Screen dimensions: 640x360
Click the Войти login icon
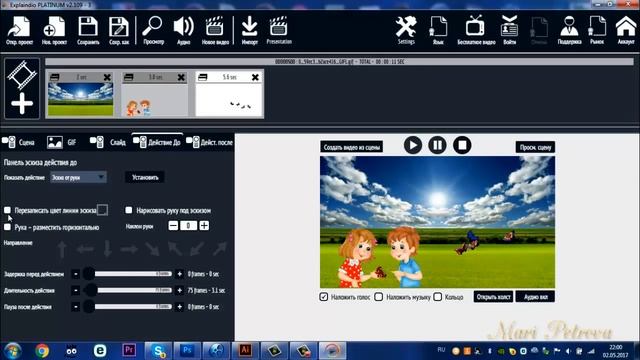[509, 30]
